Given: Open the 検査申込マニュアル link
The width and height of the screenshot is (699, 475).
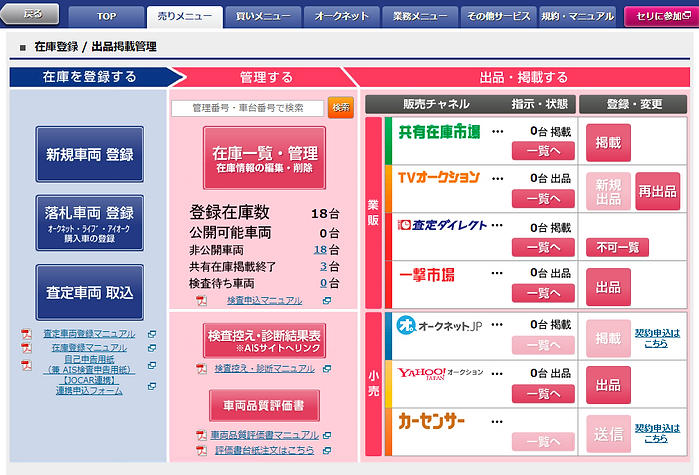Looking at the screenshot, I should click(264, 301).
